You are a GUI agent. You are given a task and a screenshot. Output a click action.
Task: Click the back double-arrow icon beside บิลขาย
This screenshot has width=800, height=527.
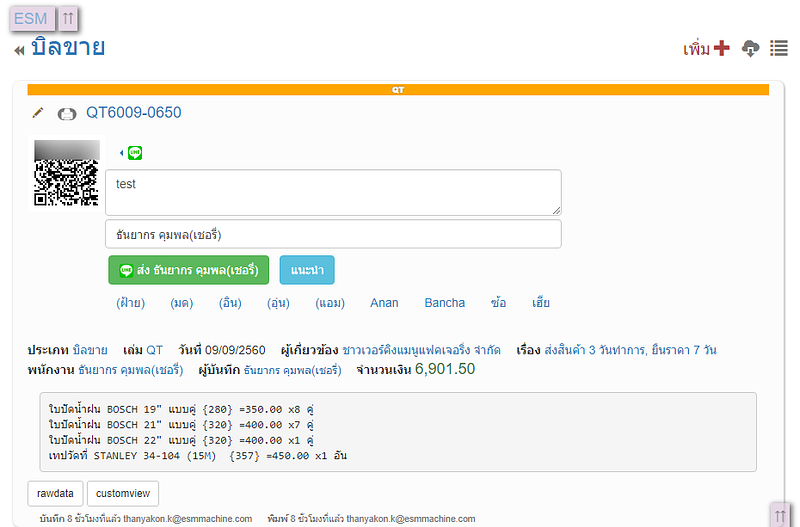pos(19,51)
